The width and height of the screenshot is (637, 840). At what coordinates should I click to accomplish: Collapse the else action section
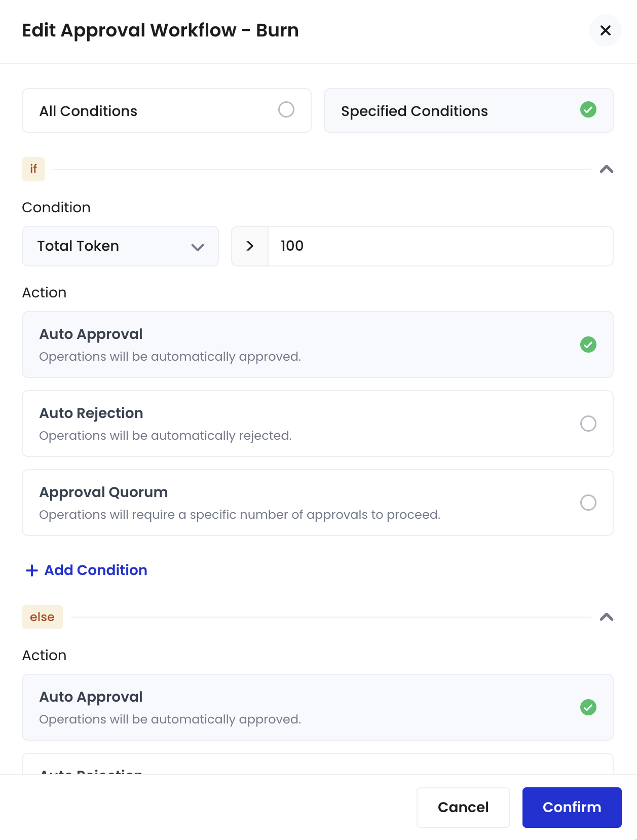coord(606,617)
